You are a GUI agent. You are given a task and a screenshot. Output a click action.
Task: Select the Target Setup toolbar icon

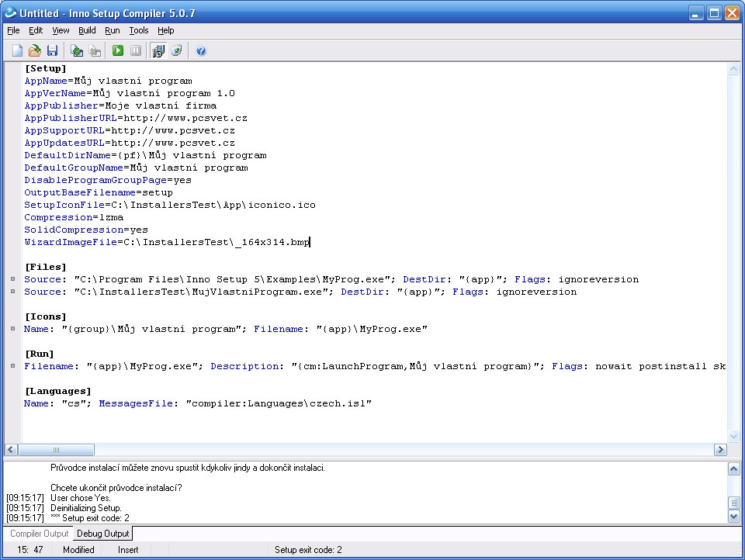(x=158, y=50)
